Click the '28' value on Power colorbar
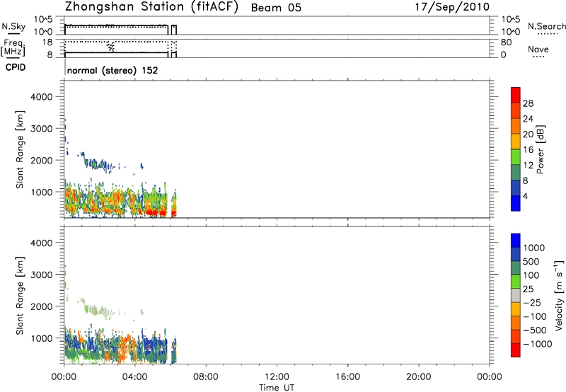The width and height of the screenshot is (566, 392). coord(528,103)
